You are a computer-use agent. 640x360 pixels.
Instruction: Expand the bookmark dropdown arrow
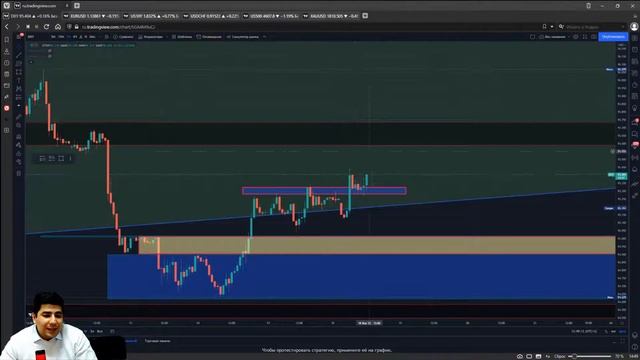click(x=552, y=27)
